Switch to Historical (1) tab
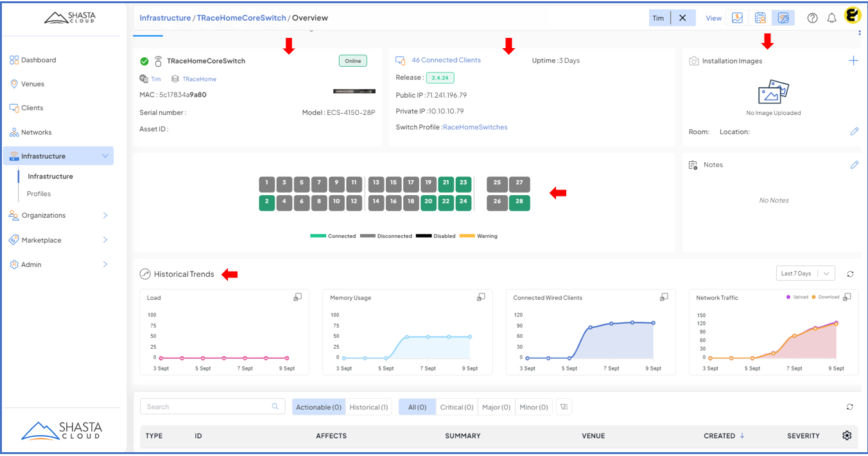Image resolution: width=868 pixels, height=456 pixels. click(x=369, y=407)
